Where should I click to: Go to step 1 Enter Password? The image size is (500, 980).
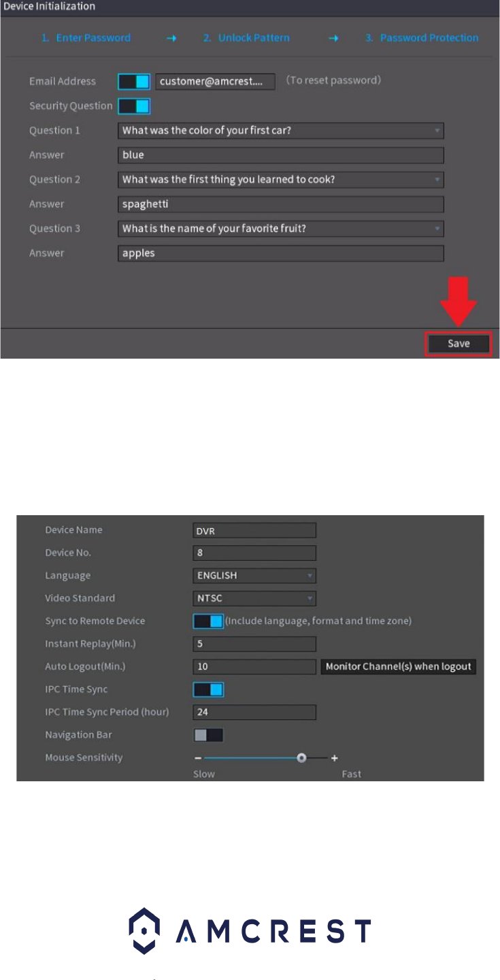[86, 38]
